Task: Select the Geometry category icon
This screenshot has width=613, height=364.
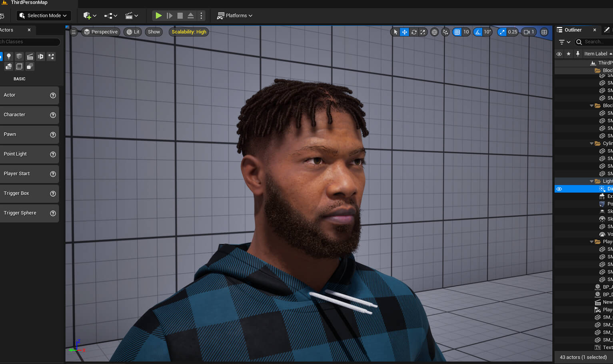Action: pyautogui.click(x=8, y=66)
